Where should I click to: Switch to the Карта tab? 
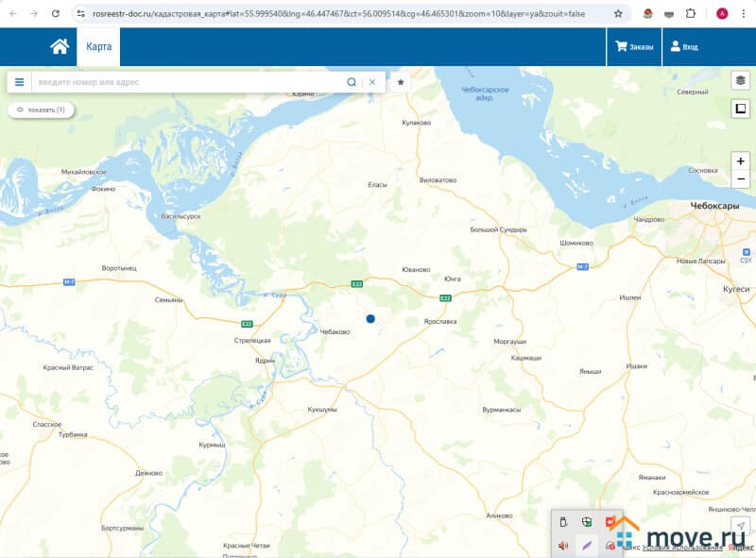point(98,46)
